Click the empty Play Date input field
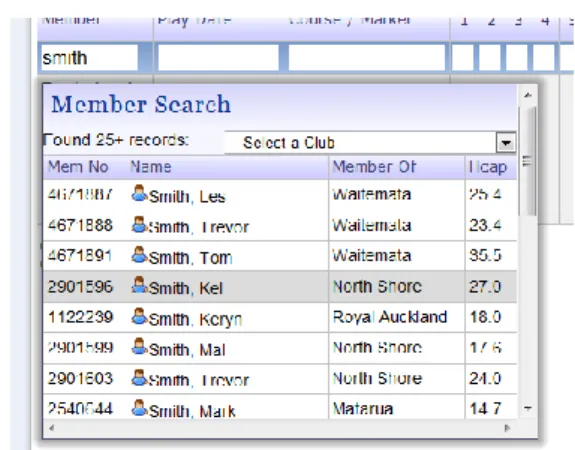Screen dimensions: 575x450 [x=218, y=58]
